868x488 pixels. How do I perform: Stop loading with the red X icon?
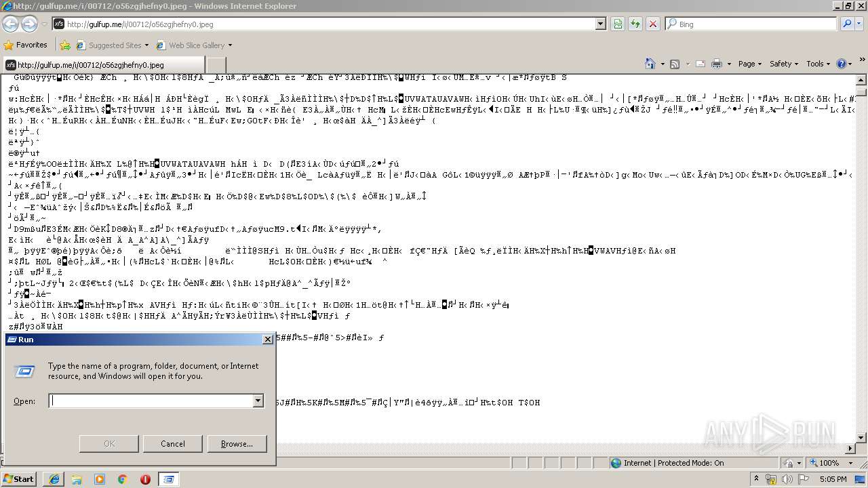coord(653,24)
